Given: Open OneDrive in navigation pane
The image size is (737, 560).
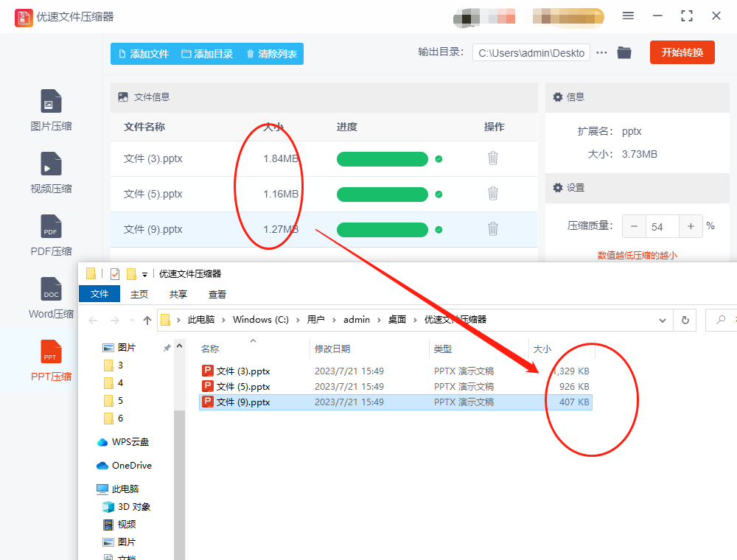Looking at the screenshot, I should (x=124, y=465).
